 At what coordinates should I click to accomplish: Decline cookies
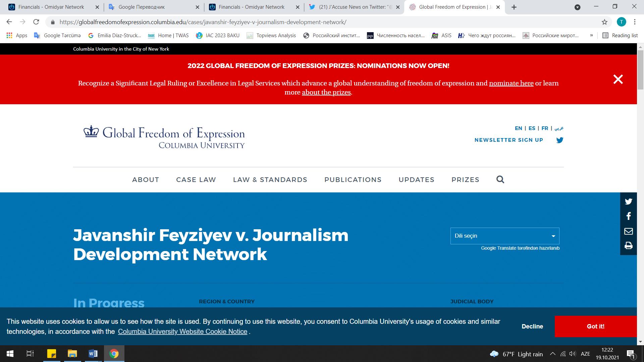[x=532, y=326]
